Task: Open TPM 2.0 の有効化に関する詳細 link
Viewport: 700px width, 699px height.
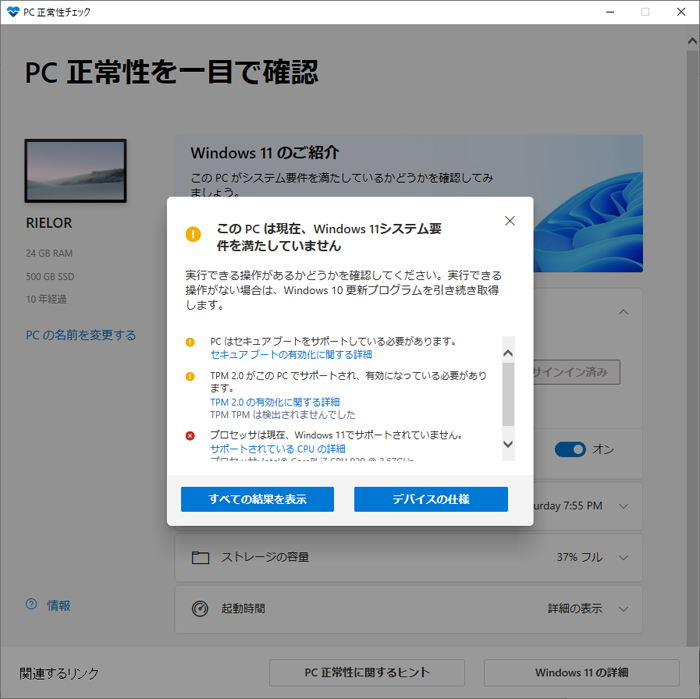Action: pyautogui.click(x=275, y=402)
